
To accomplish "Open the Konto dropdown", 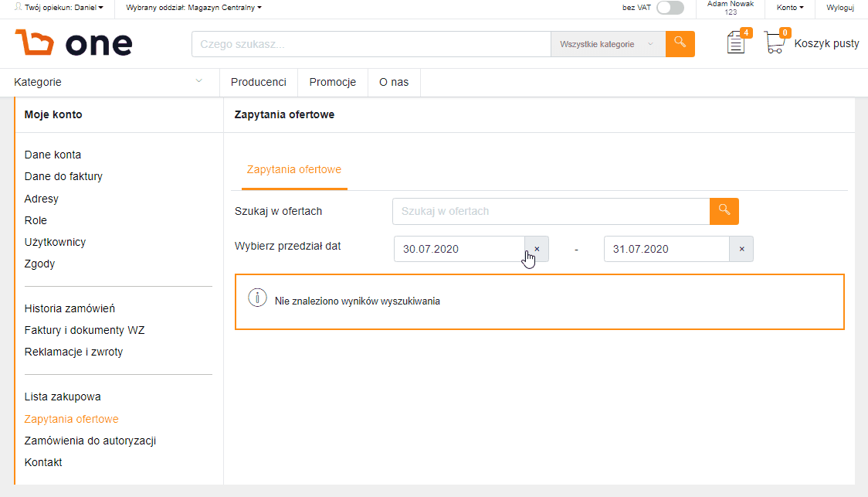I will 790,8.
